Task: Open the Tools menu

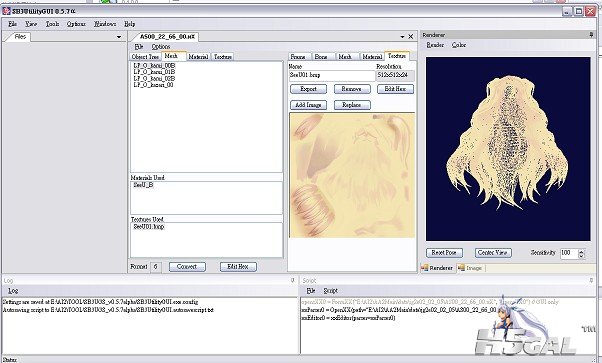Action: (52, 24)
